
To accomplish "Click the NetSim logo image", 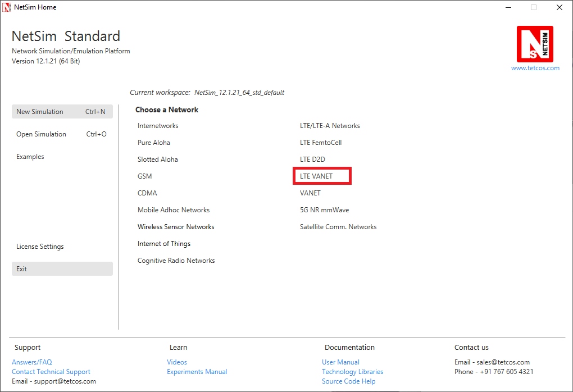I will coord(535,44).
